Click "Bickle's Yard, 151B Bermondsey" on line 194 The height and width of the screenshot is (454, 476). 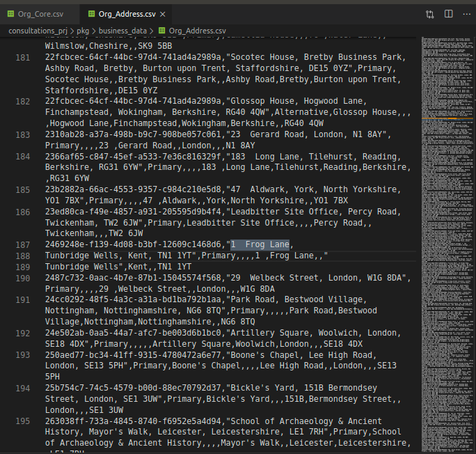pos(303,388)
